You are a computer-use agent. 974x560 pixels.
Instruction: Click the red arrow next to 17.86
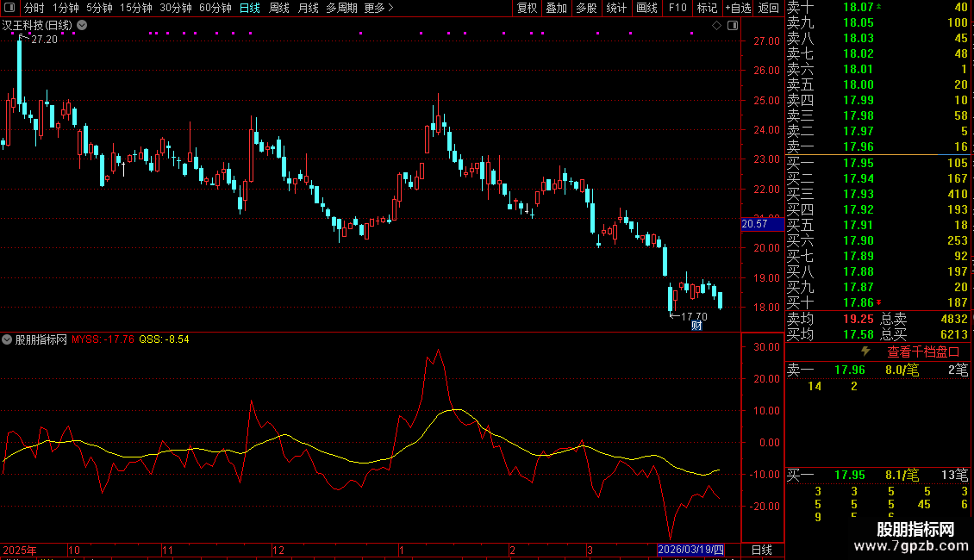click(x=878, y=303)
